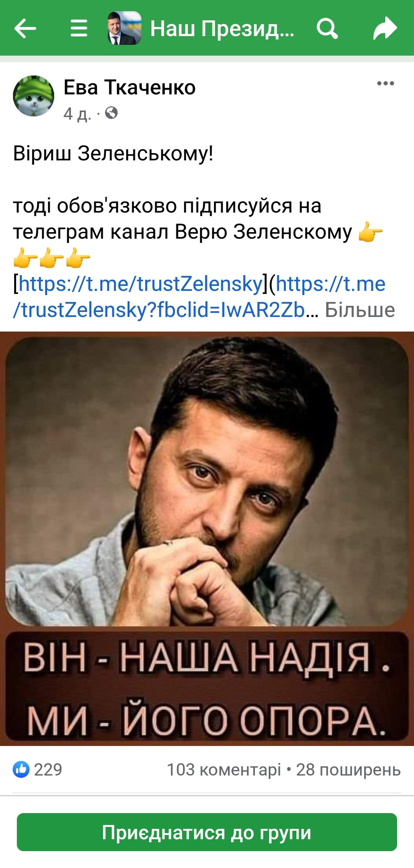Open the group avatar thumbnail in header
The height and width of the screenshot is (868, 414).
click(x=124, y=28)
